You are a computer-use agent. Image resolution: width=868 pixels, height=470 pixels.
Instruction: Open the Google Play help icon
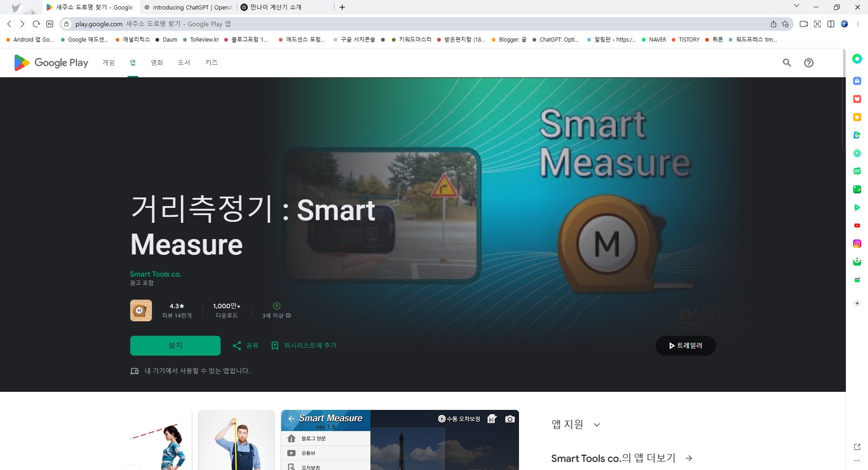tap(809, 63)
